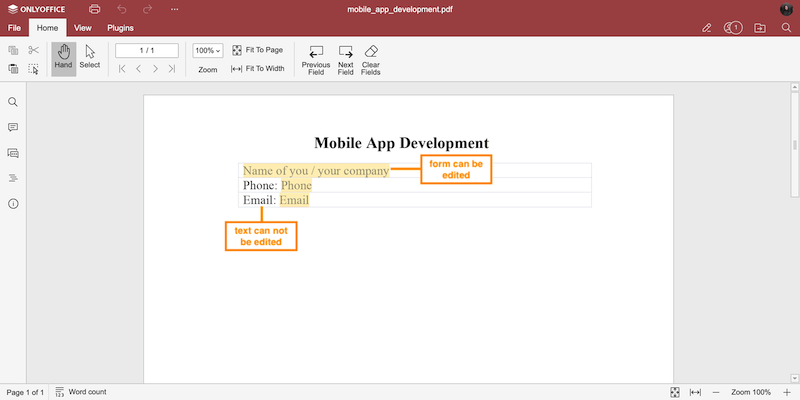Clear all form fields
Viewport: 800px width, 400px height.
pos(371,59)
